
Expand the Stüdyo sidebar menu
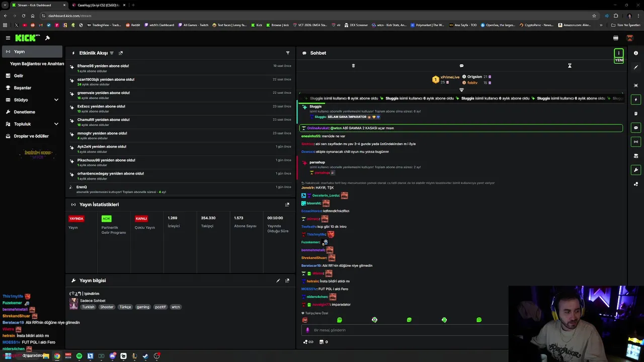coord(32,100)
